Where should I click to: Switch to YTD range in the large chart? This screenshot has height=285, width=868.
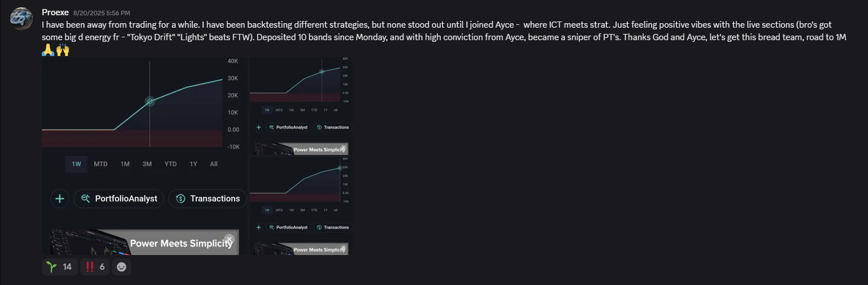pos(170,164)
